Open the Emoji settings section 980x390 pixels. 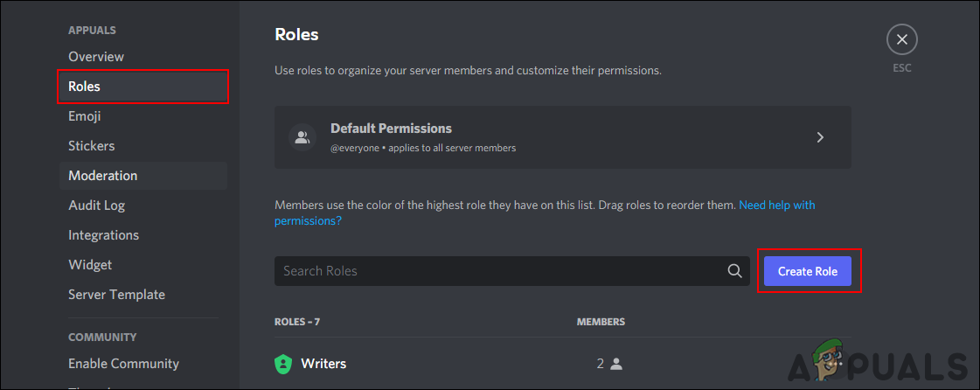click(86, 116)
